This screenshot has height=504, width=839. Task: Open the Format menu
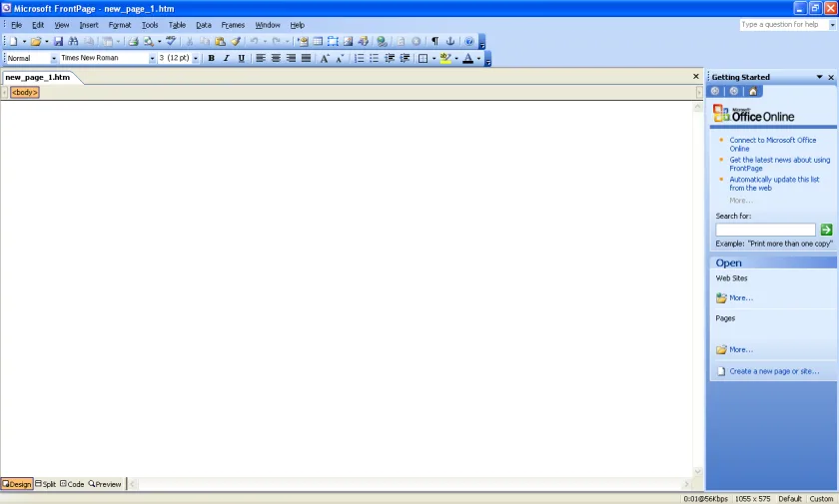pos(119,25)
